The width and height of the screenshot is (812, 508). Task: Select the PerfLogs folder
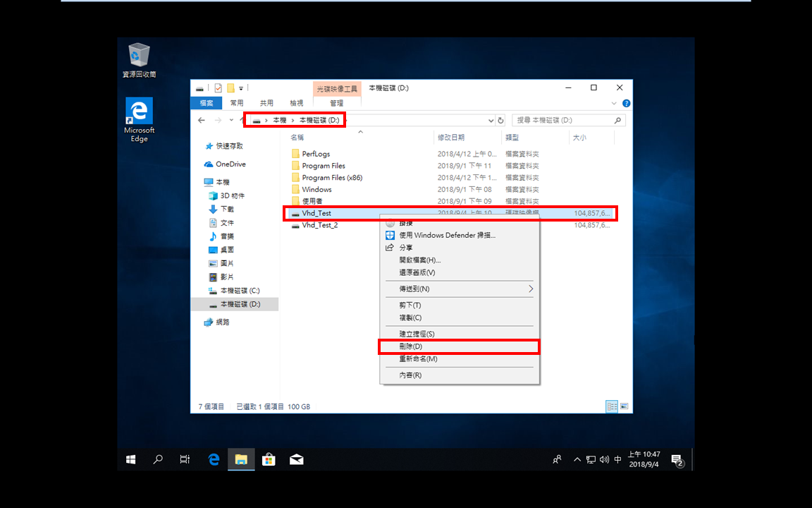pos(316,154)
